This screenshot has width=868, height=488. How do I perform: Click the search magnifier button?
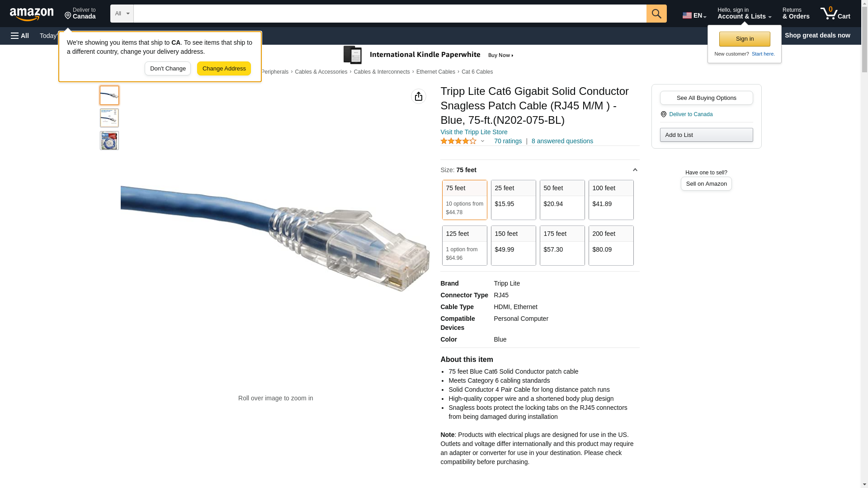click(x=656, y=14)
